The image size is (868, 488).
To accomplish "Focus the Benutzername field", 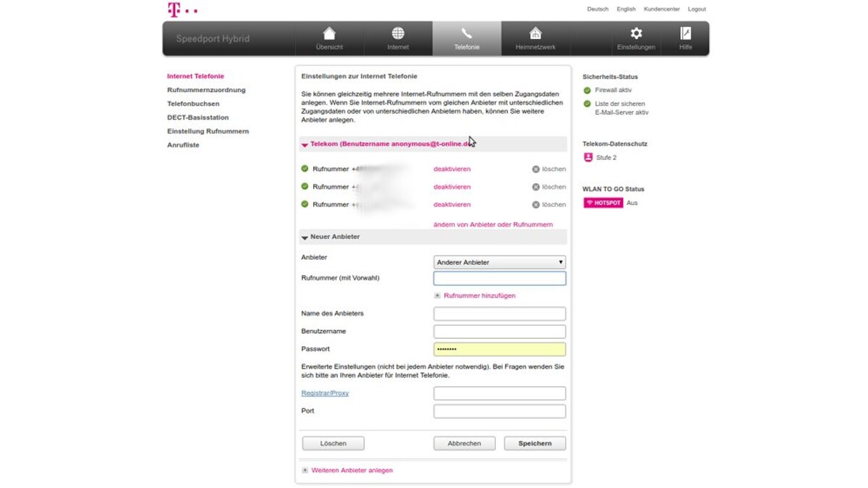I will 500,332.
